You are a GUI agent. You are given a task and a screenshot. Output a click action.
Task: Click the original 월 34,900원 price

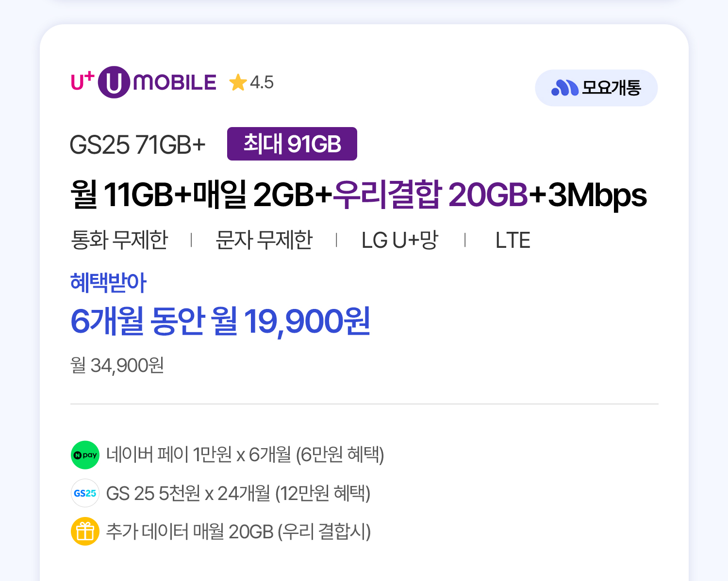pos(117,365)
